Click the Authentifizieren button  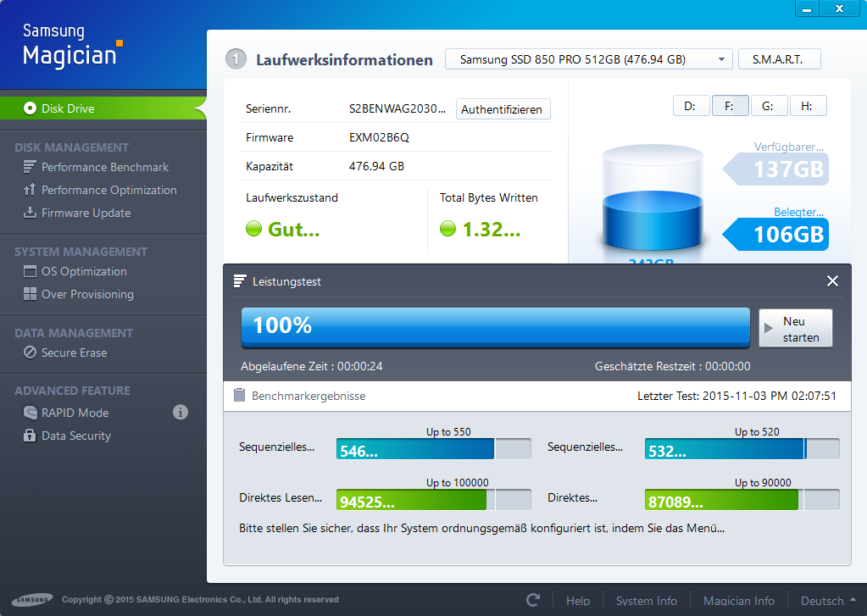click(503, 109)
